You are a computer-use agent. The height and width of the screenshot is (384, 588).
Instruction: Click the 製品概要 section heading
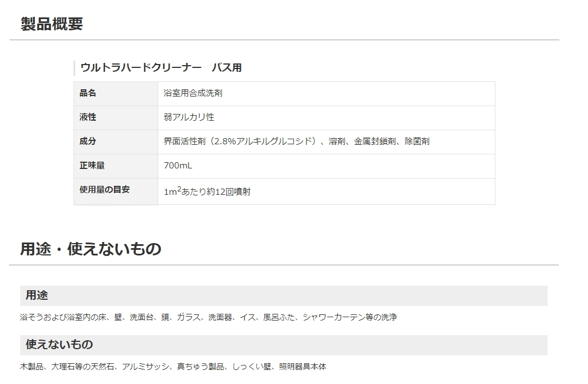(x=52, y=24)
